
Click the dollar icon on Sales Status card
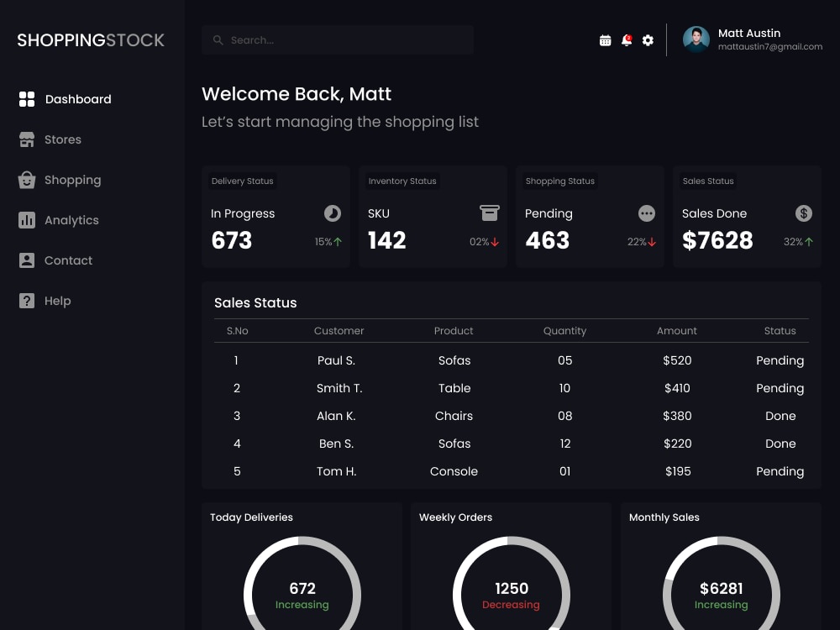(803, 213)
